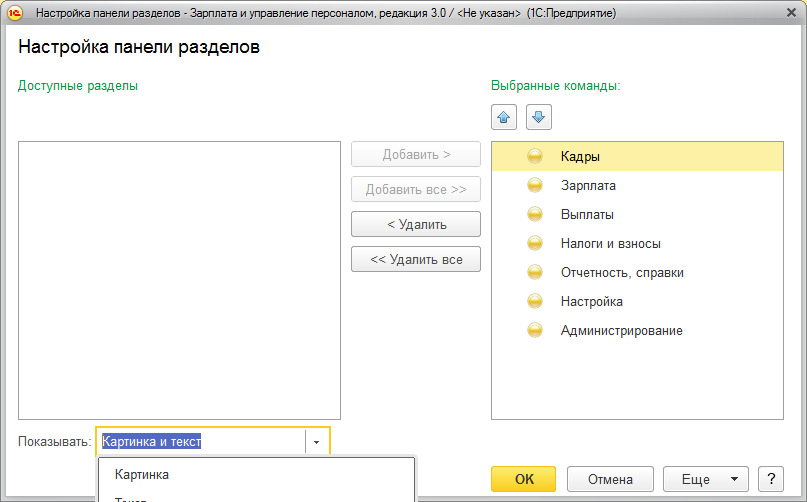This screenshot has height=502, width=807.
Task: Click the Отмена button
Action: pyautogui.click(x=610, y=479)
